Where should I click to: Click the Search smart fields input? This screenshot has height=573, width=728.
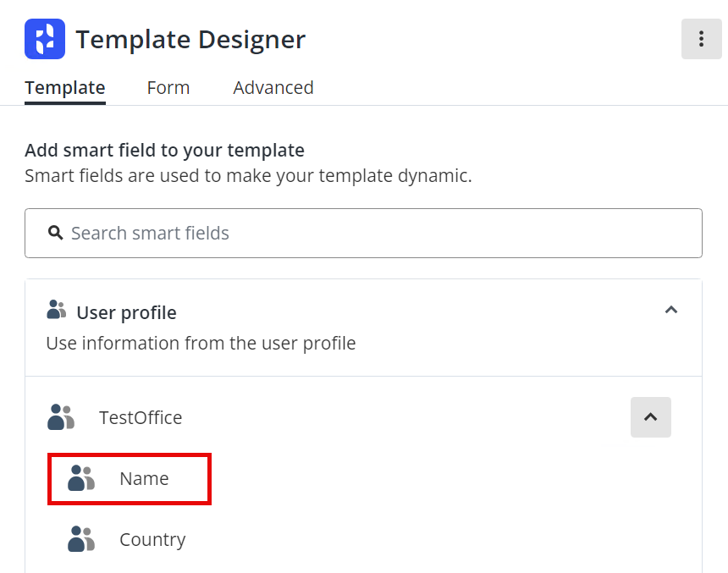[x=363, y=233]
